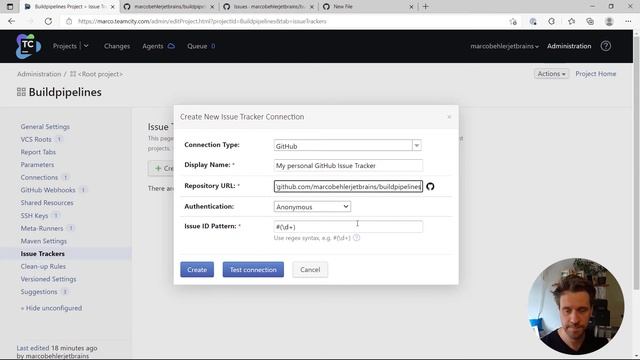Click Hide unconfigured link
This screenshot has height=360, width=640.
click(51, 308)
